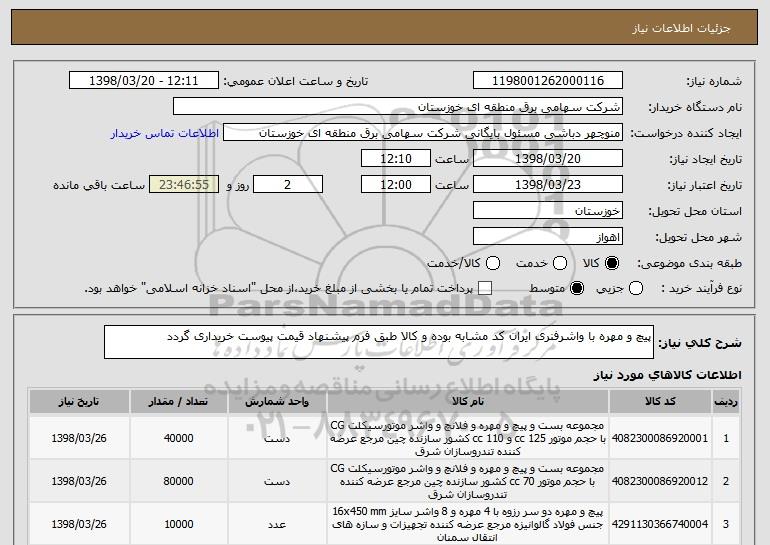Tick the اسناد خزانه اسلامی payment checkbox

tap(486, 289)
